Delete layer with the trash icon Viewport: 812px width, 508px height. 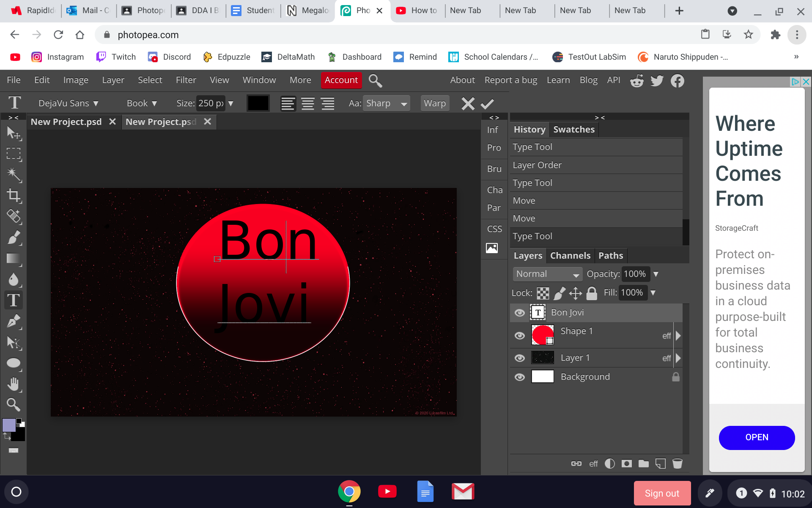click(678, 464)
